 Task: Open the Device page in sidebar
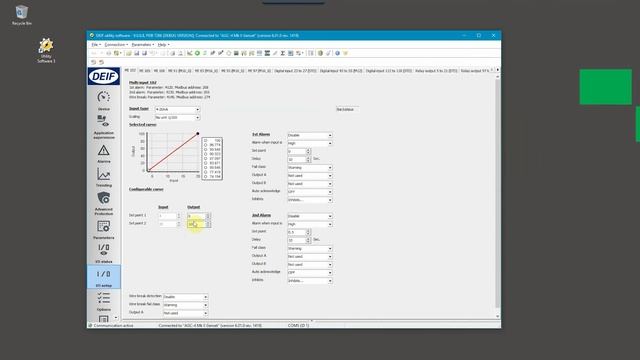point(104,100)
